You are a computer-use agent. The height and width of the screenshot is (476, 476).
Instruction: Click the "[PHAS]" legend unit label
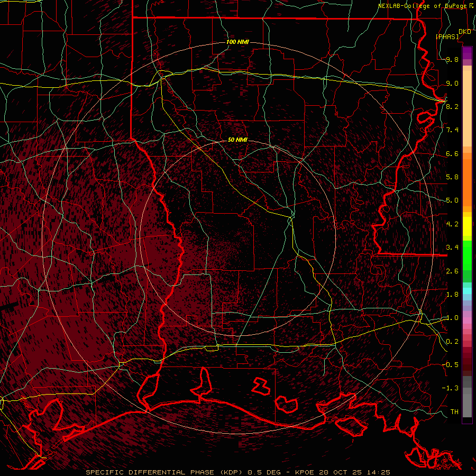pyautogui.click(x=447, y=36)
